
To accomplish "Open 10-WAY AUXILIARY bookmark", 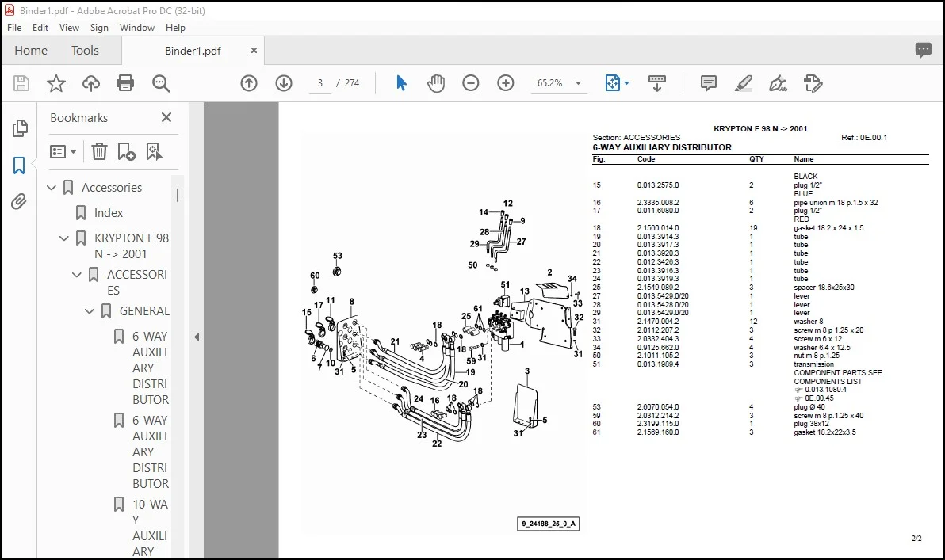I will pyautogui.click(x=151, y=528).
